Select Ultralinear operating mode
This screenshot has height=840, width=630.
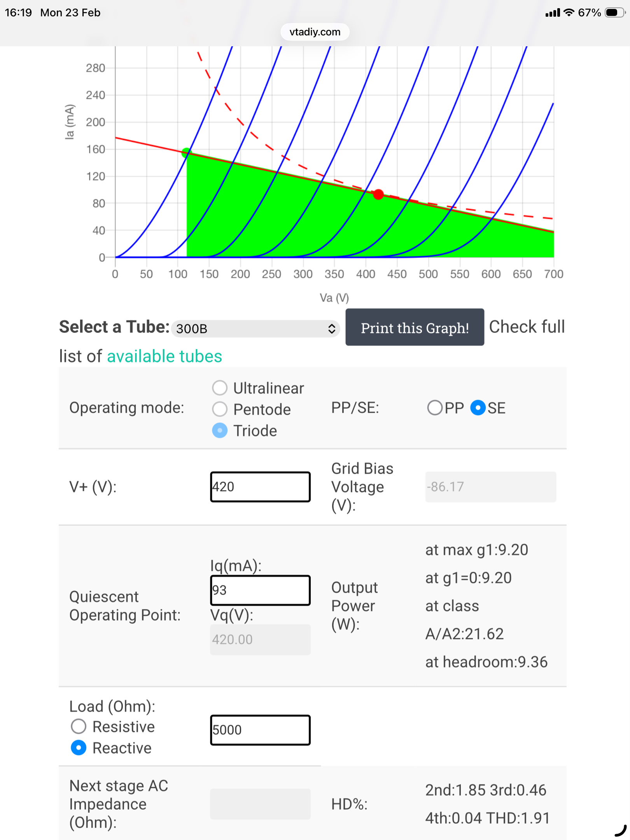(x=220, y=388)
